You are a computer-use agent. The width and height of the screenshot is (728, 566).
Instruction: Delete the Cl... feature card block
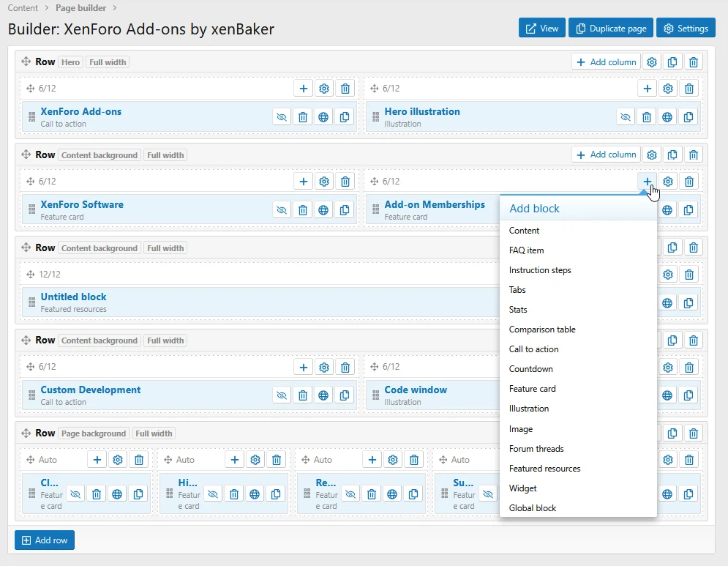tap(96, 494)
